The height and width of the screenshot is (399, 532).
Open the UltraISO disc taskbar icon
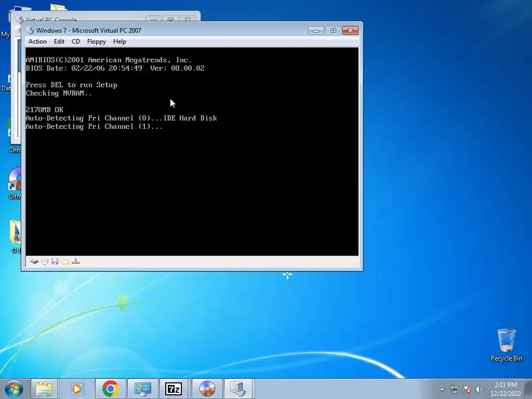(207, 389)
